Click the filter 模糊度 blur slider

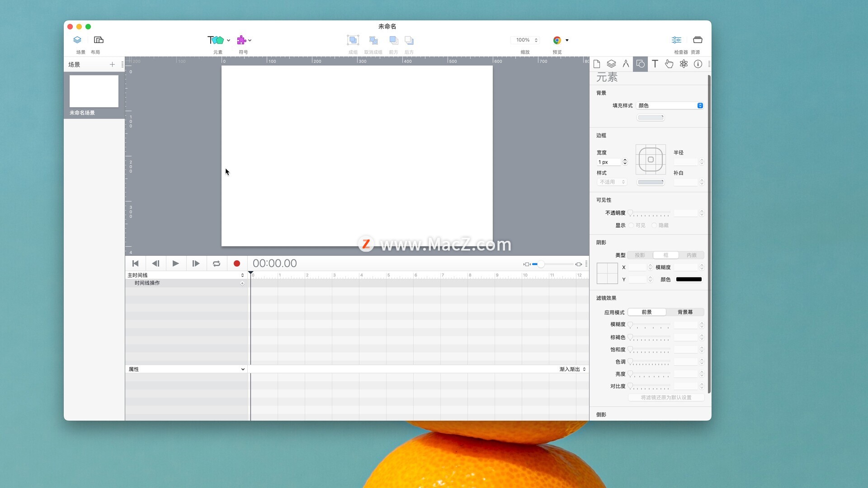tap(649, 325)
